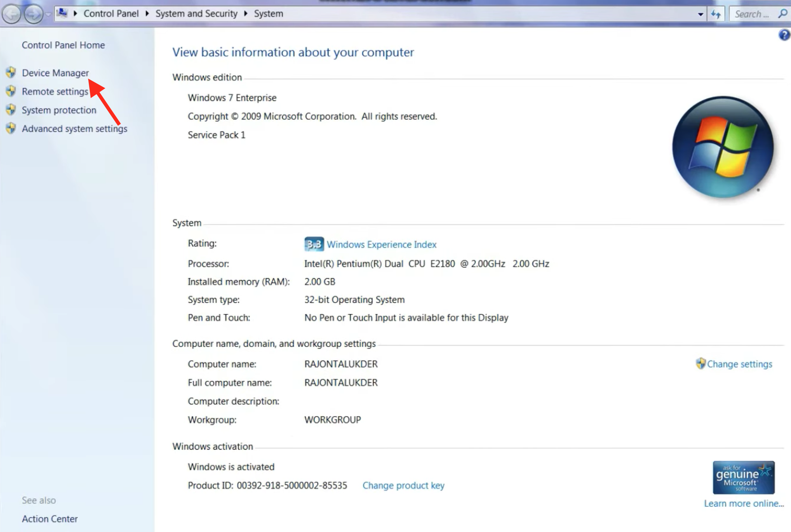
Task: Click the WORKGROUP value
Action: click(x=332, y=420)
